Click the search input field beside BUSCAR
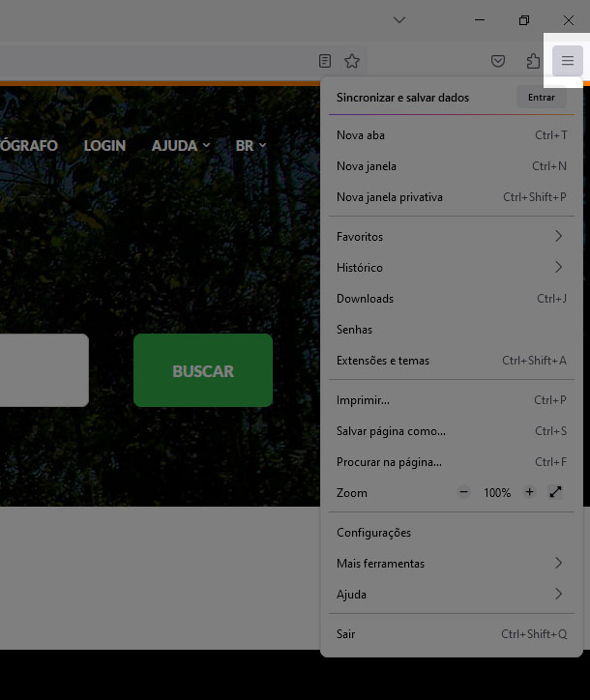The image size is (590, 700). pyautogui.click(x=44, y=370)
